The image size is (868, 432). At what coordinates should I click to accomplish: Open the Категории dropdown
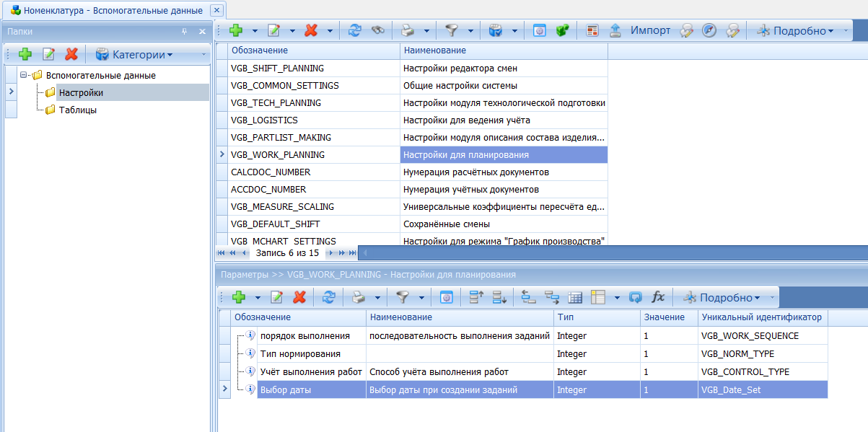click(134, 54)
